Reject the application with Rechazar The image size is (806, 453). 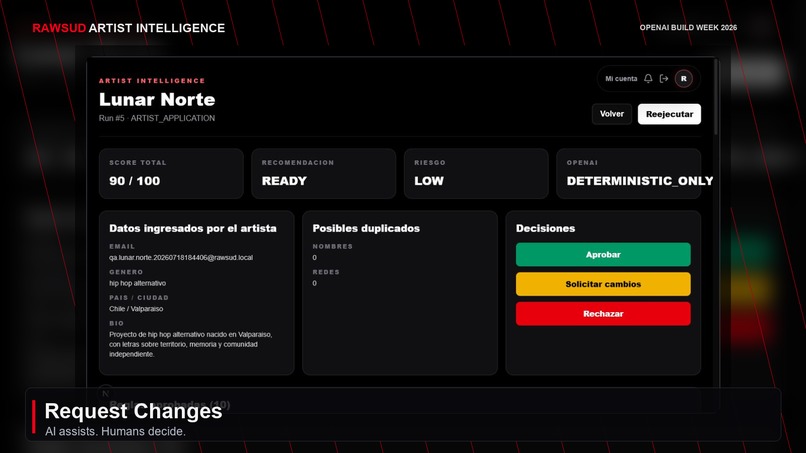[603, 314]
